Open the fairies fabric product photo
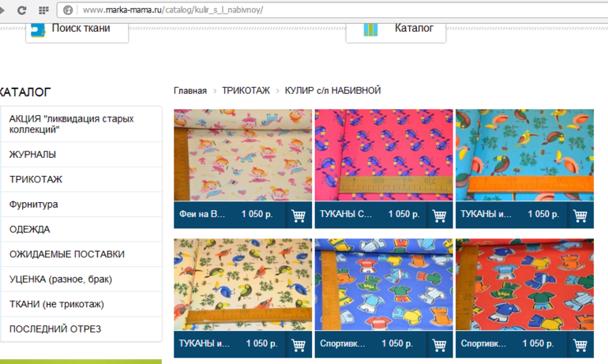The image size is (608, 364). tap(242, 155)
